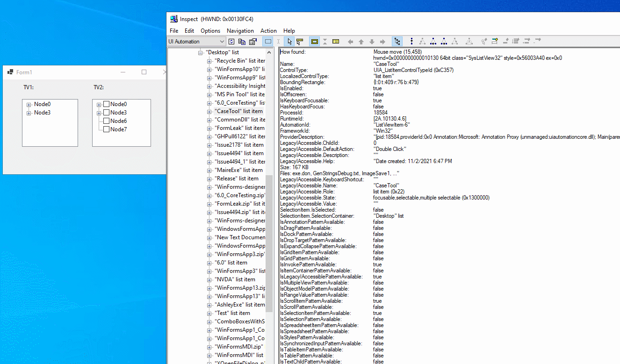
Task: Open the Edit menu
Action: pos(189,31)
